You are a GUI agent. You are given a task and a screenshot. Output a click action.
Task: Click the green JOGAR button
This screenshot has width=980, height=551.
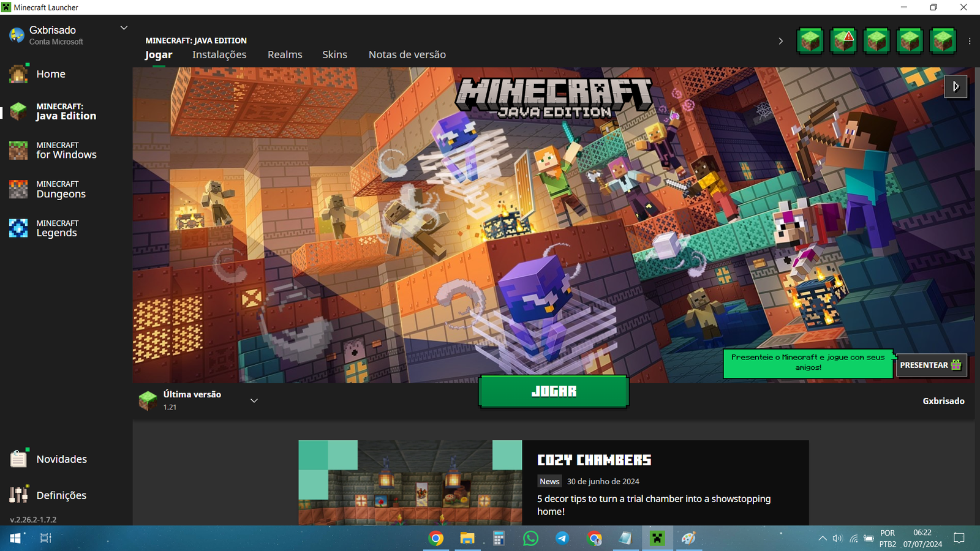point(554,391)
